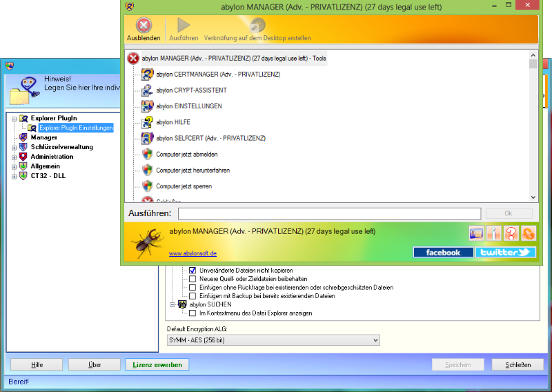
Task: Click the Ausführen text input field
Action: (330, 214)
